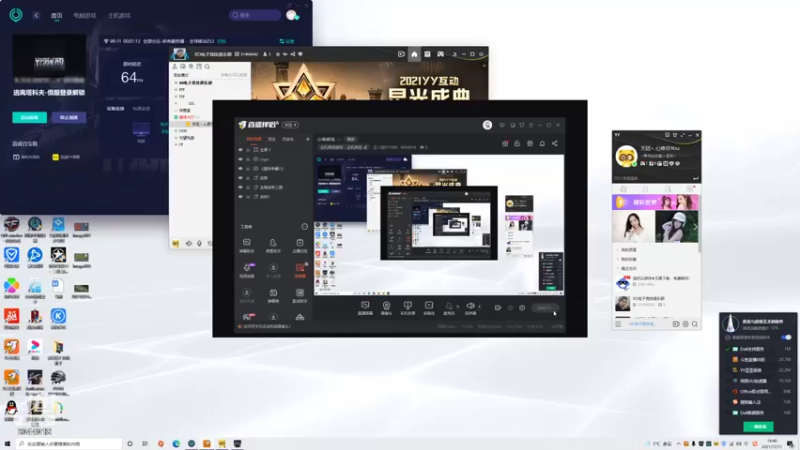Add a scene with the plus icon

(x=308, y=139)
